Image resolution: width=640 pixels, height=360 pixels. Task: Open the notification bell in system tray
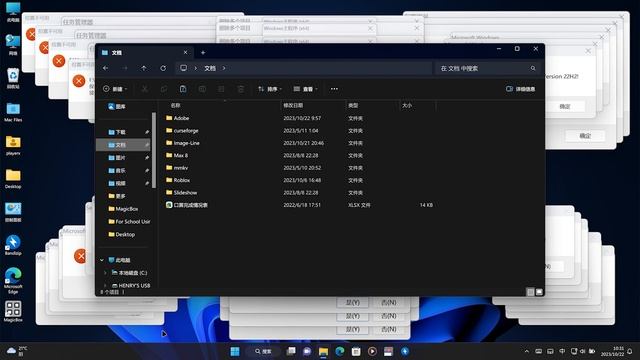630,351
